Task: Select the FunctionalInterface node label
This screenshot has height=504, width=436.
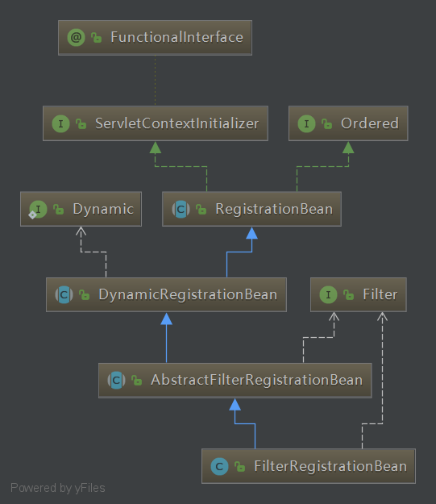Action: coord(176,37)
